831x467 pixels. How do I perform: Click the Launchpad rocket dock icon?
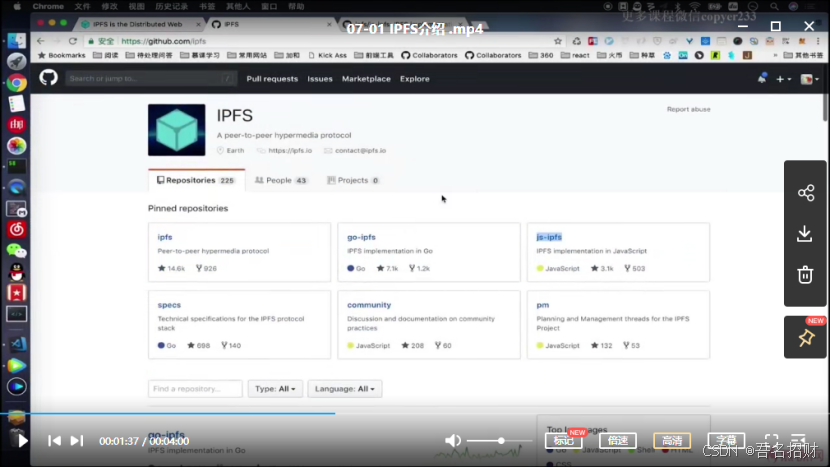coord(16,62)
